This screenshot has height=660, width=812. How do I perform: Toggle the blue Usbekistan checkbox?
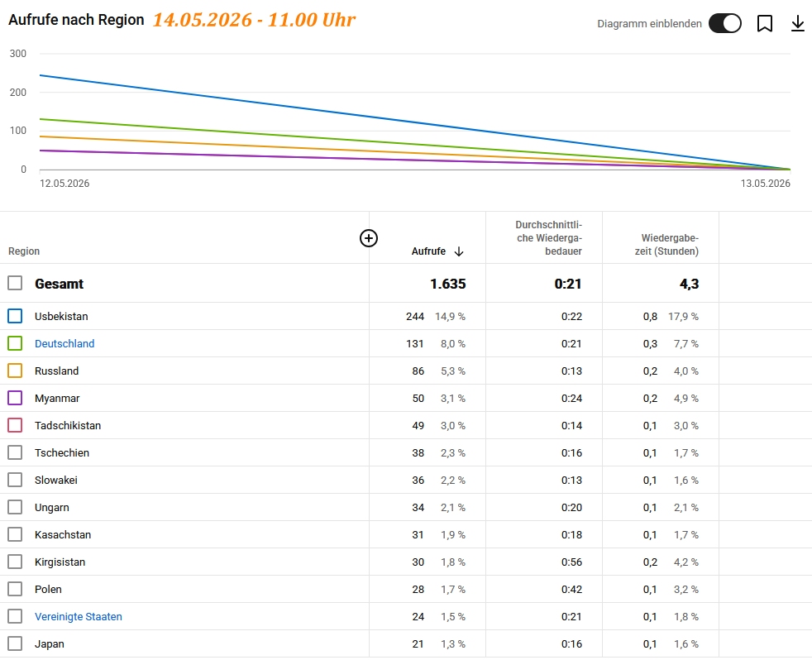click(x=15, y=316)
